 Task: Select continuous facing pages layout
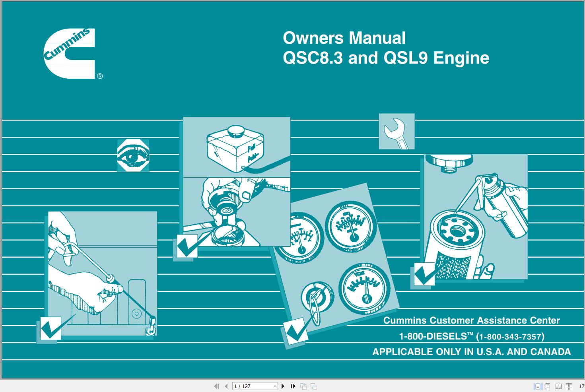[569, 386]
